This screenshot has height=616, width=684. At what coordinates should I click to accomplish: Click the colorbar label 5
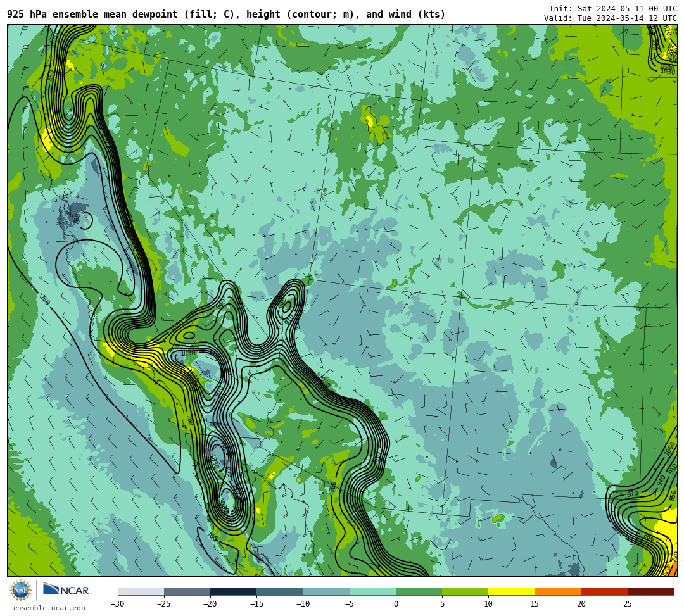coord(442,604)
